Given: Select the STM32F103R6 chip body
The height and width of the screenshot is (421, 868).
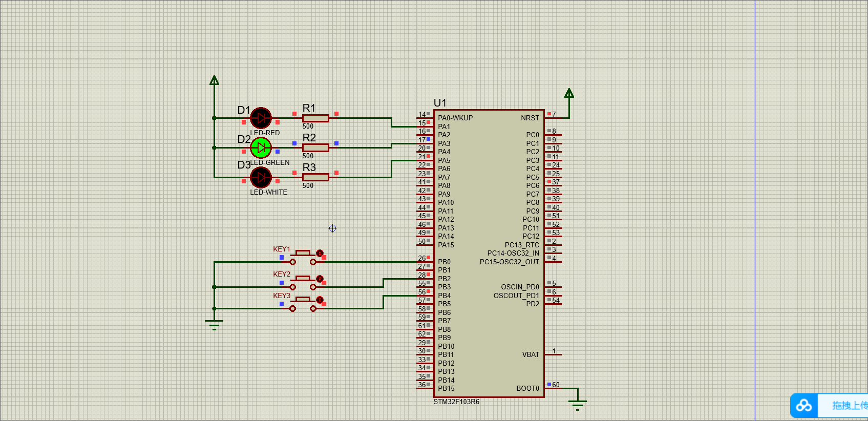Looking at the screenshot, I should pos(489,254).
